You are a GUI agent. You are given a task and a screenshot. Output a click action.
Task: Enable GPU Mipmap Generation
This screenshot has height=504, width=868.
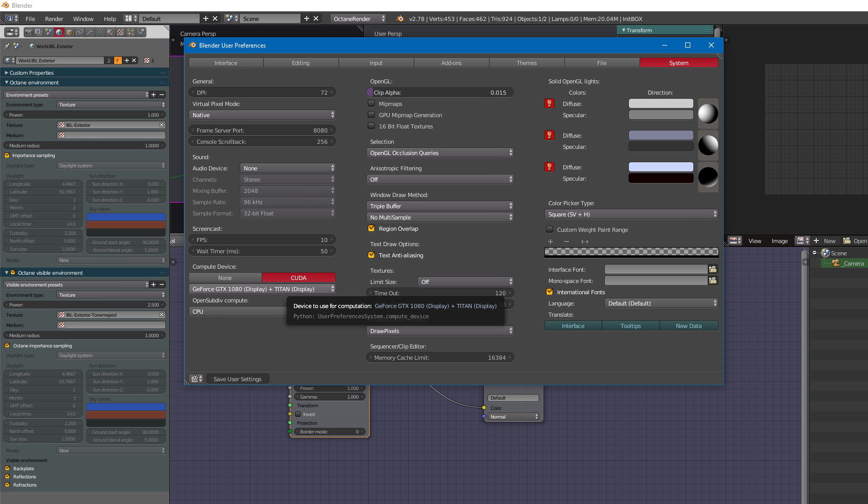[x=372, y=115]
